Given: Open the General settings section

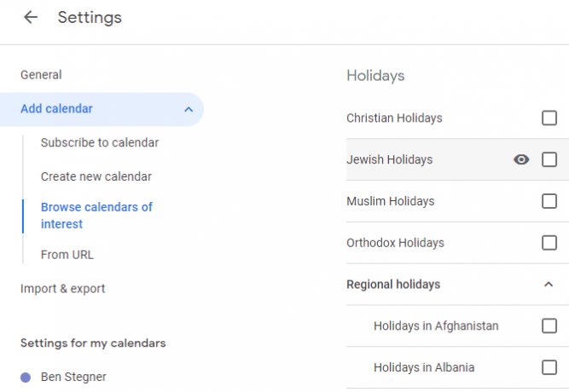Looking at the screenshot, I should click(x=41, y=75).
